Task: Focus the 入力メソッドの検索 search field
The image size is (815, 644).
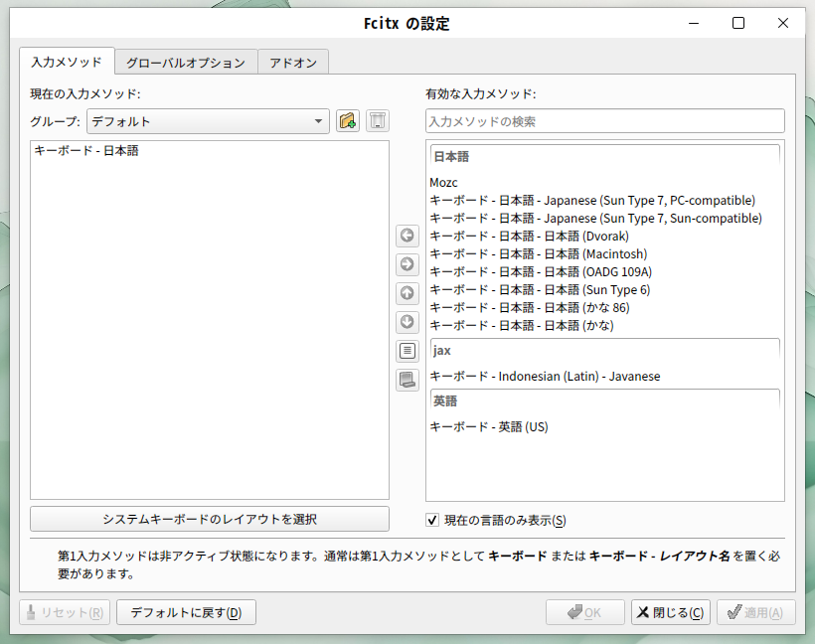Action: click(605, 121)
